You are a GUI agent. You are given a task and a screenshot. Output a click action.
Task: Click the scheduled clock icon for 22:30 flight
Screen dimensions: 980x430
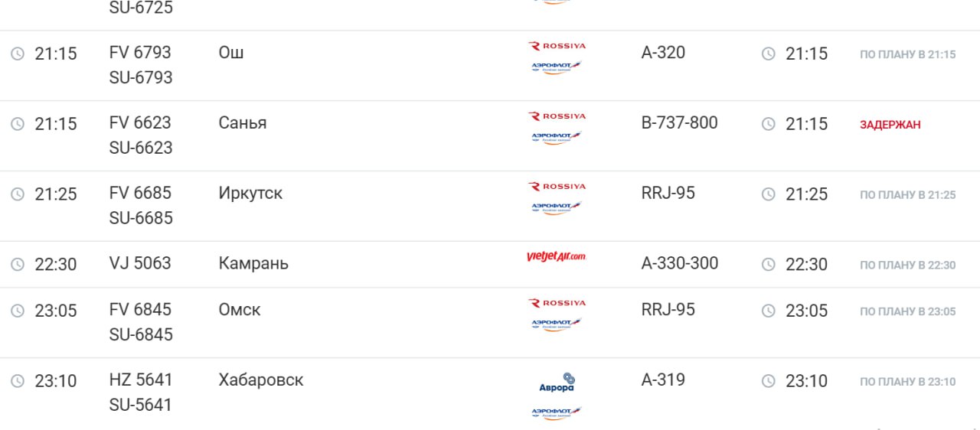[x=17, y=264]
